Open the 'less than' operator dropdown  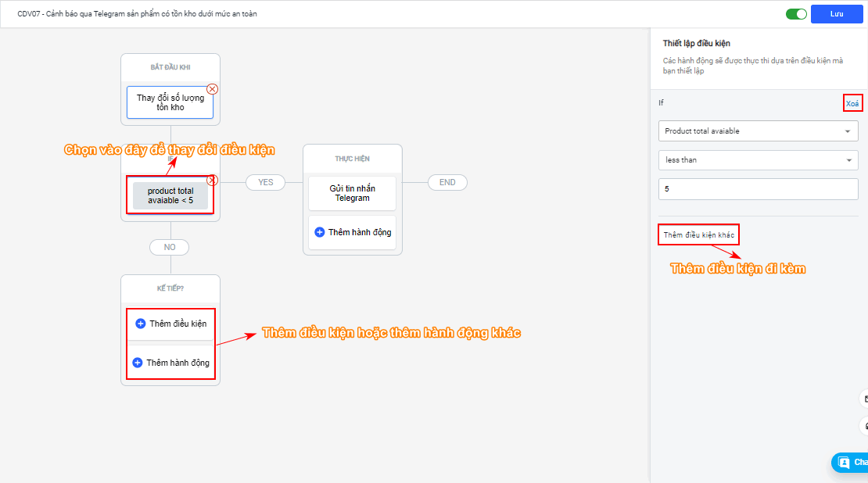pyautogui.click(x=758, y=160)
